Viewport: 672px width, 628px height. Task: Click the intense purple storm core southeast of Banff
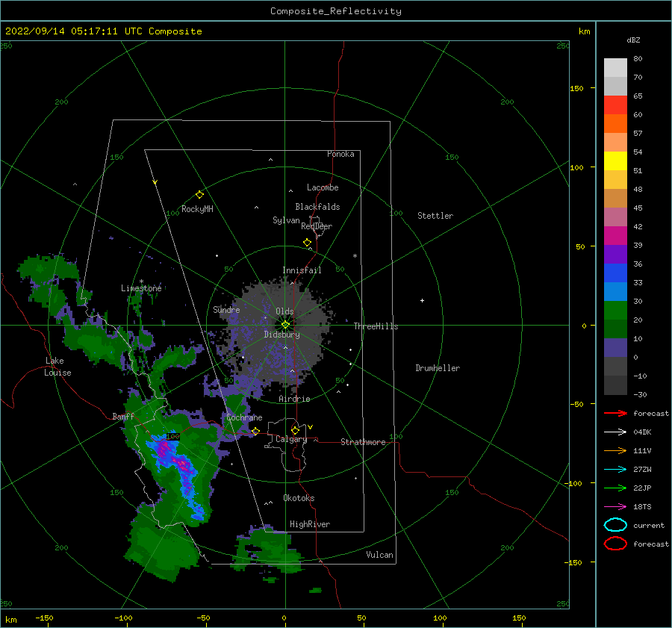point(165,450)
